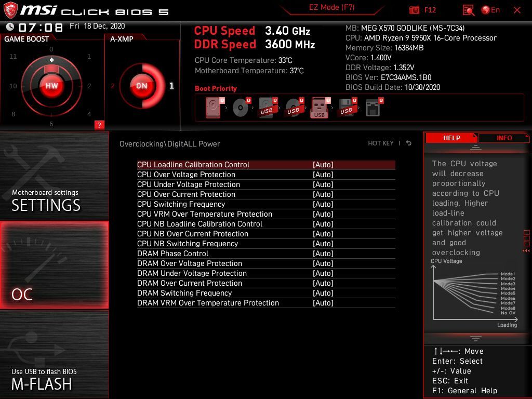Select the network boot device icon
532x399 pixels.
374,108
